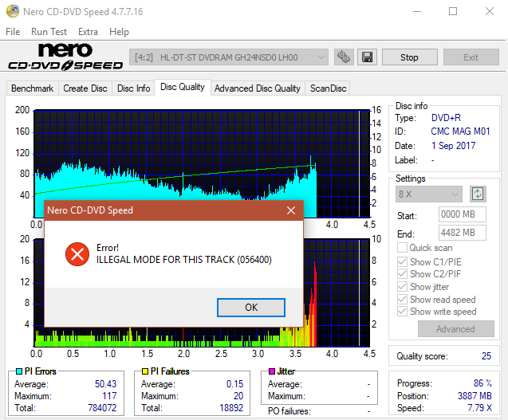This screenshot has width=508, height=420.
Task: Stop the running disc quality scan
Action: click(x=410, y=57)
